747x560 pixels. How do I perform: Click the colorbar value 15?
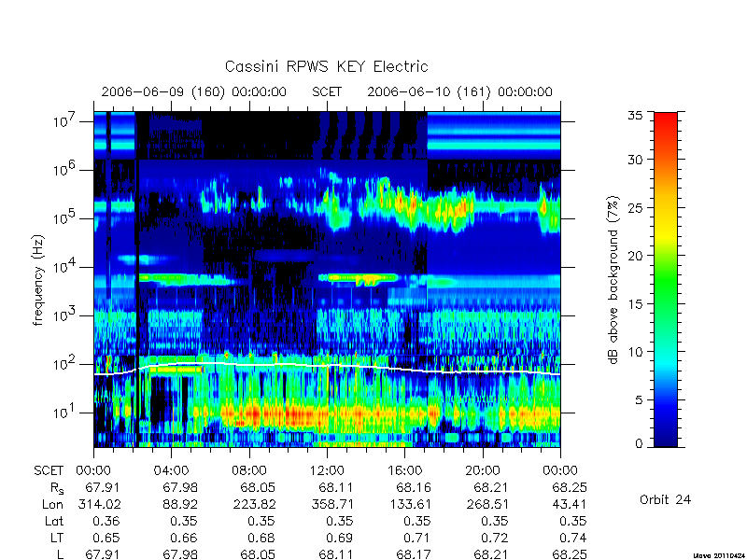[635, 304]
